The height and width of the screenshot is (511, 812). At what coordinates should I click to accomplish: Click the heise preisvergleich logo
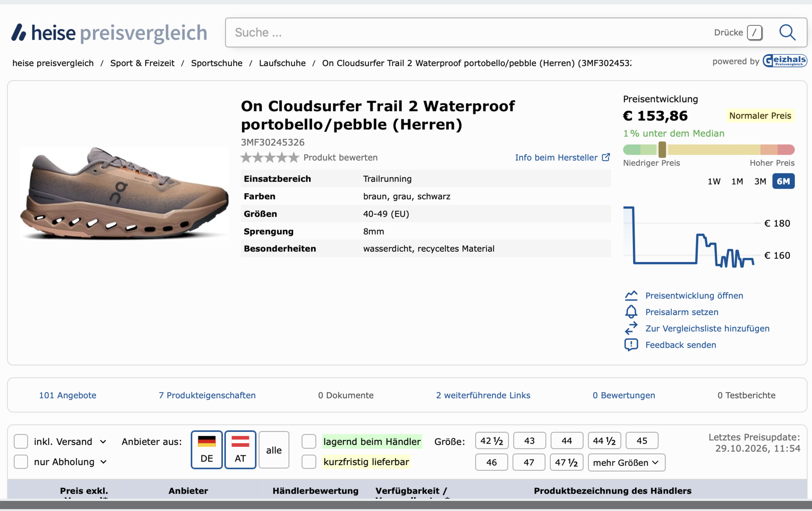[x=109, y=33]
